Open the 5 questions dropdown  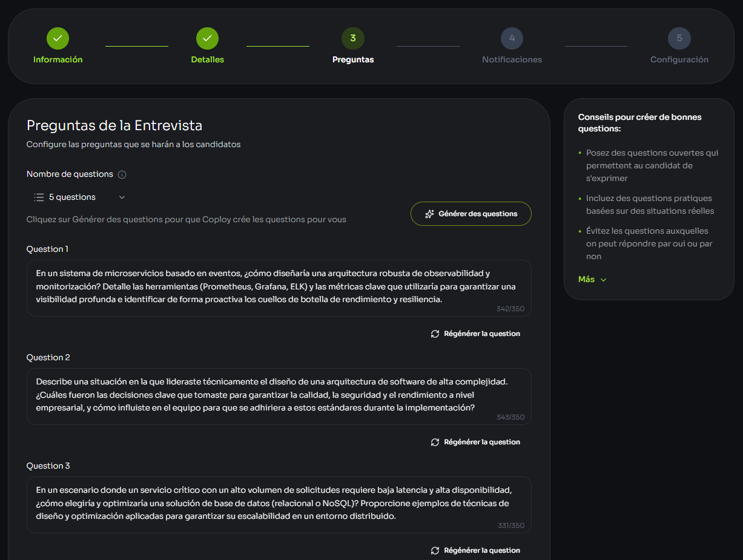coord(79,197)
